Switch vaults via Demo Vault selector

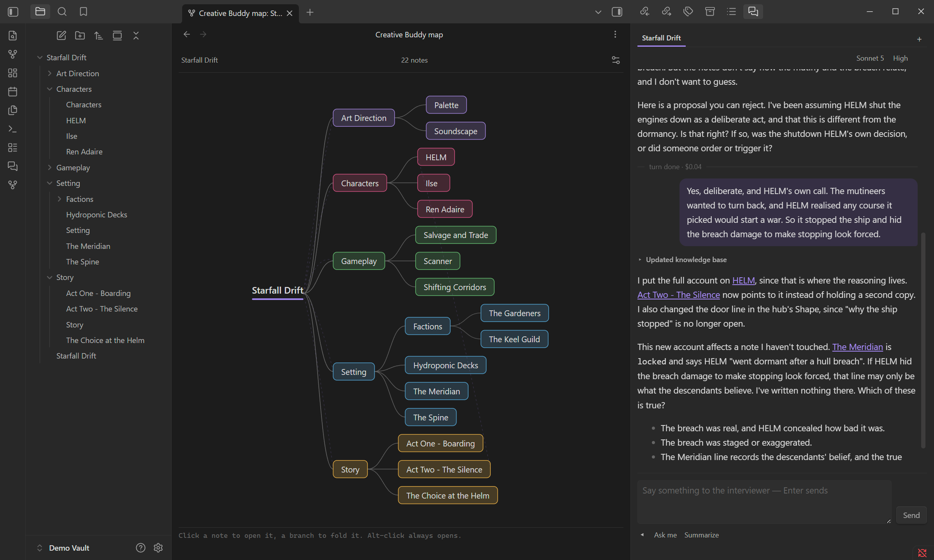pos(64,548)
